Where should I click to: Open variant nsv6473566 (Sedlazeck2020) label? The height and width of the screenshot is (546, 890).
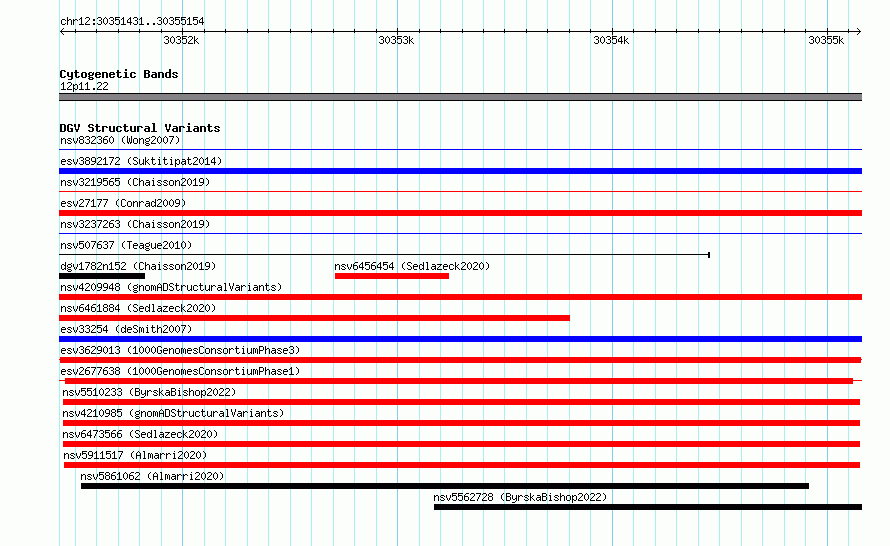(x=140, y=434)
